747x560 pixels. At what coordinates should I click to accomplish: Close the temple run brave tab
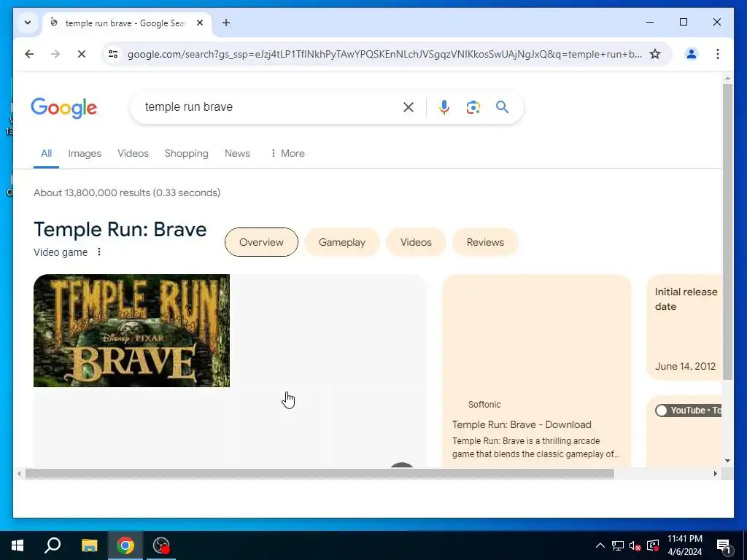(200, 23)
